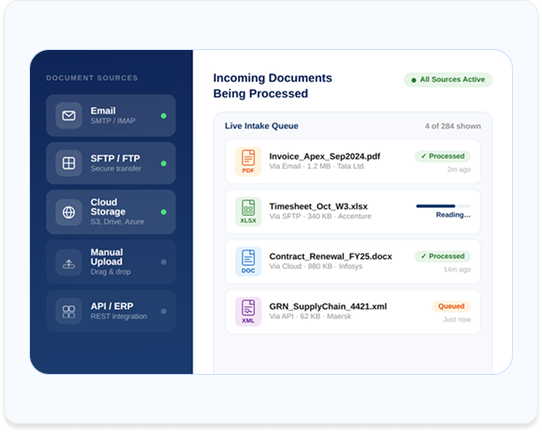Click 'Via Cloud - 880 KB - Infosys' details
542x432 pixels.
316,266
